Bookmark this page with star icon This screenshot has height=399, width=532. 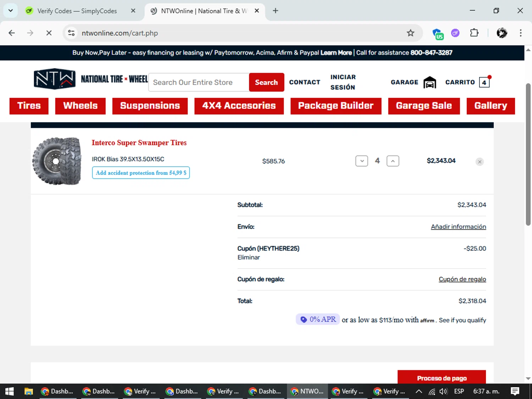(x=410, y=33)
